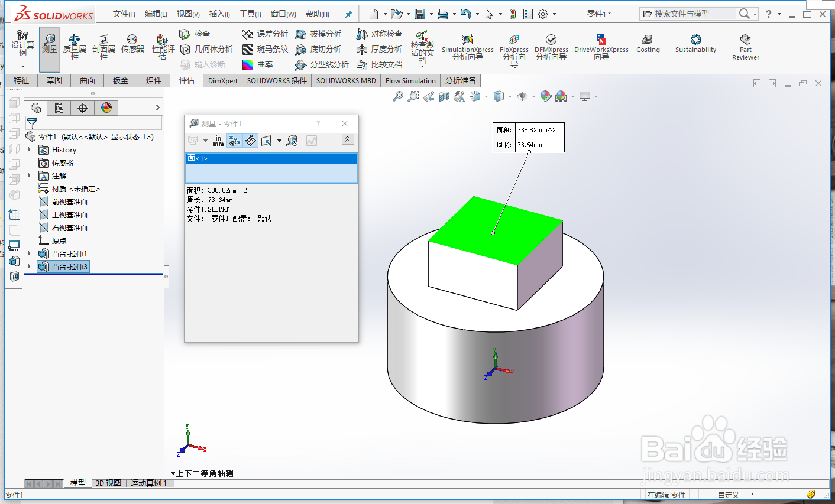Switch to the 特征 features tab

21,80
